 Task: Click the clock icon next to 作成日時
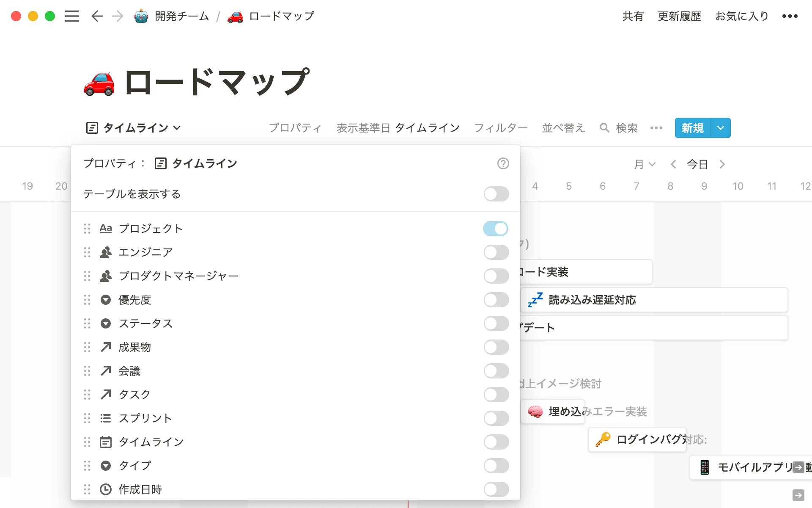click(106, 489)
